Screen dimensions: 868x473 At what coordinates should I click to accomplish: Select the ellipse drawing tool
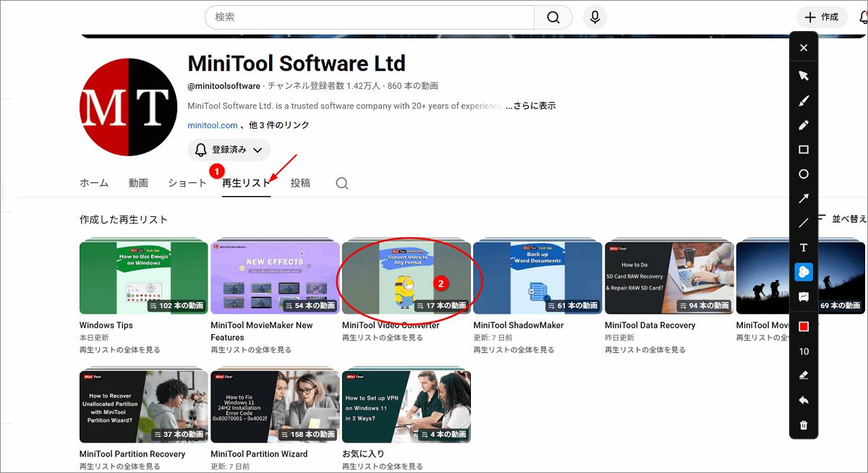coord(803,174)
